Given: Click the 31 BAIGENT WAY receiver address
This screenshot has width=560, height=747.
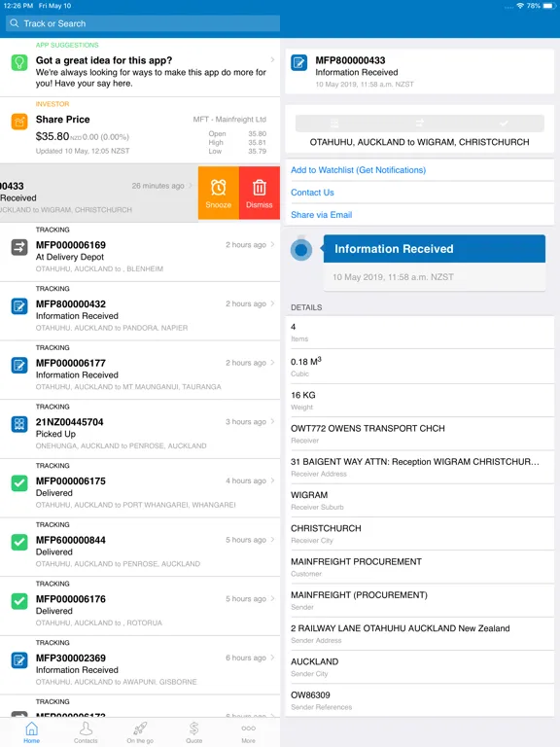Looking at the screenshot, I should pyautogui.click(x=420, y=467).
